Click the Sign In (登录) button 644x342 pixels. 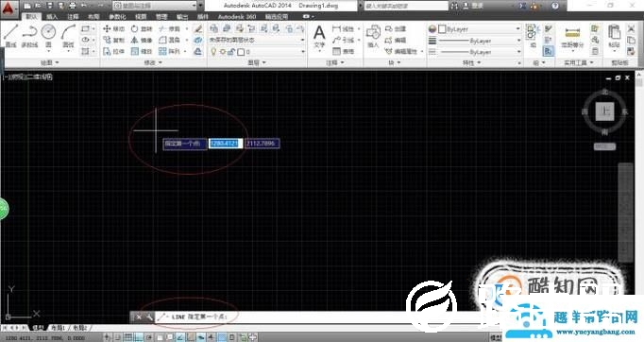pyautogui.click(x=473, y=6)
